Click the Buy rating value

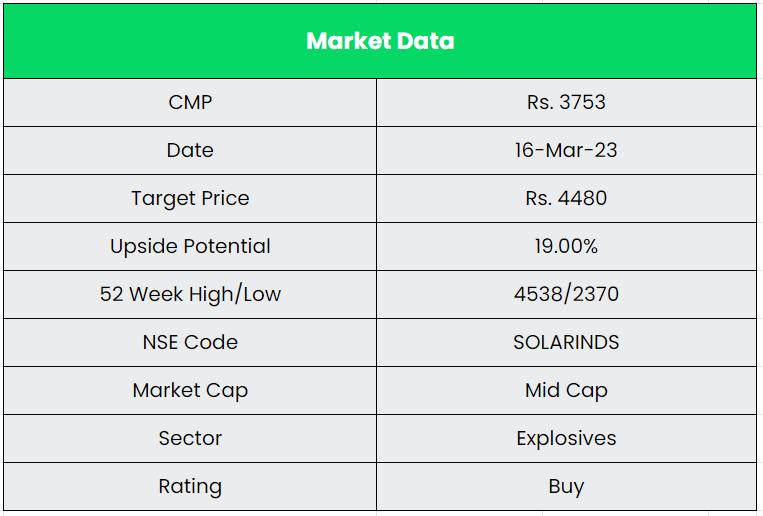coord(566,487)
